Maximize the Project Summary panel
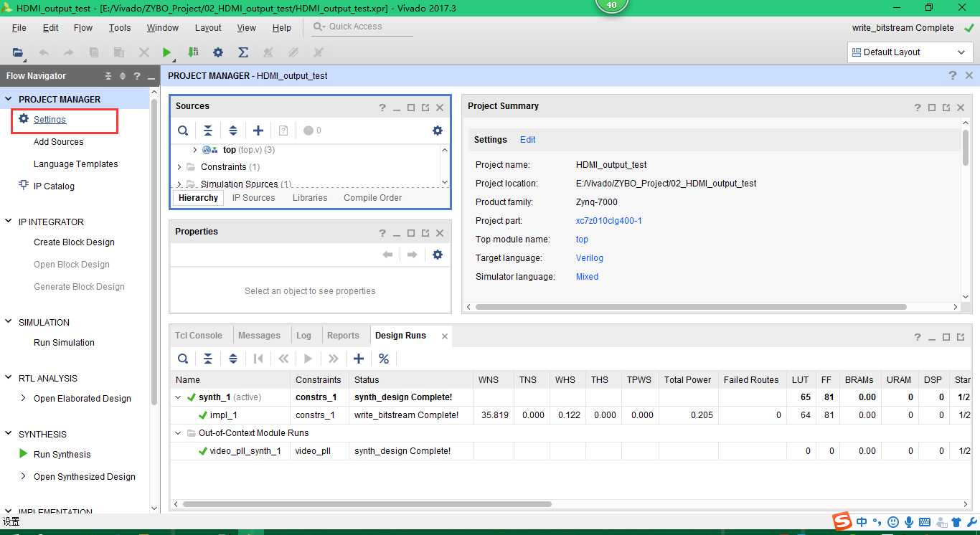980x535 pixels. point(932,108)
